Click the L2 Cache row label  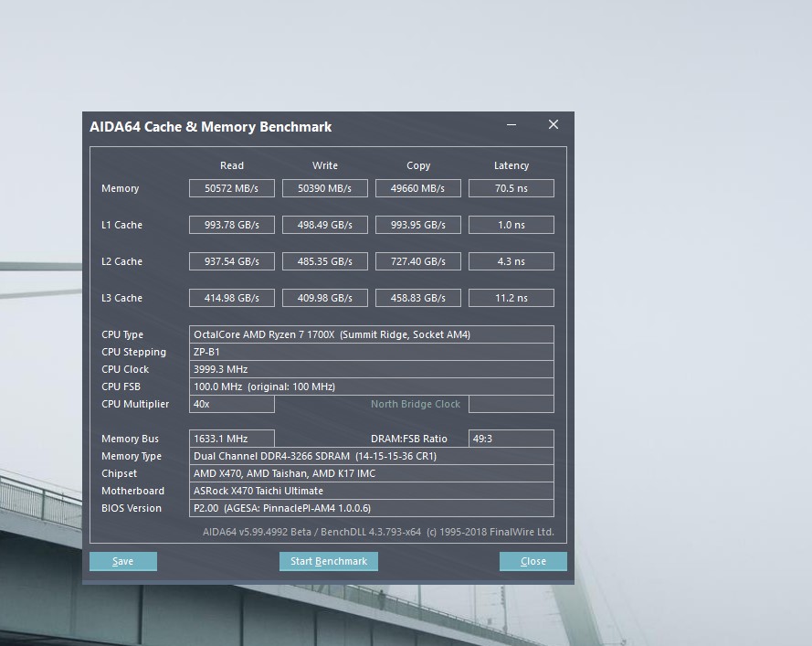coord(121,261)
